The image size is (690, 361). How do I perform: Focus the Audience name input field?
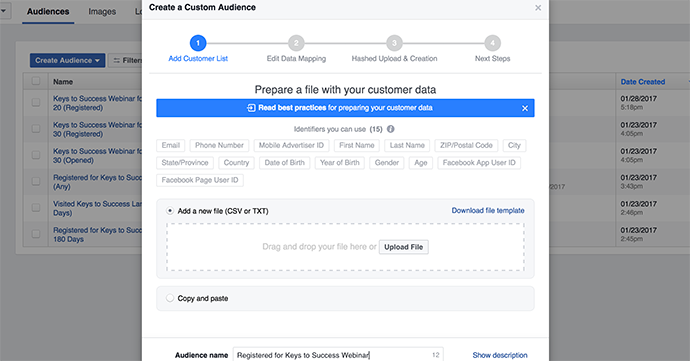338,355
